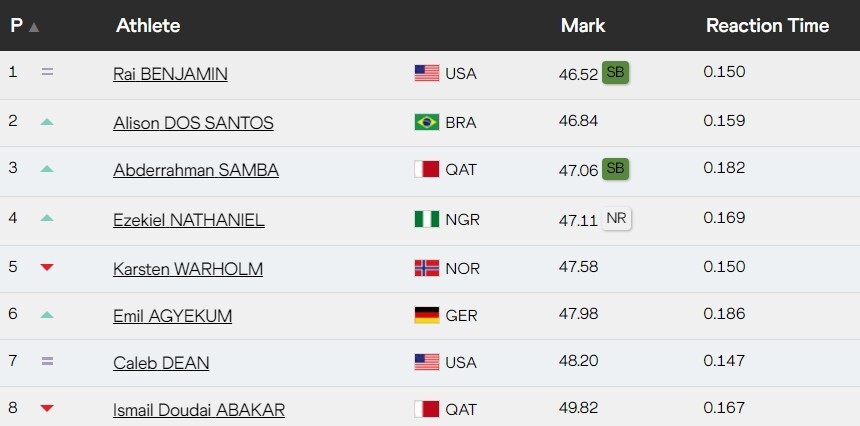Click the Athlete column header

tap(148, 25)
